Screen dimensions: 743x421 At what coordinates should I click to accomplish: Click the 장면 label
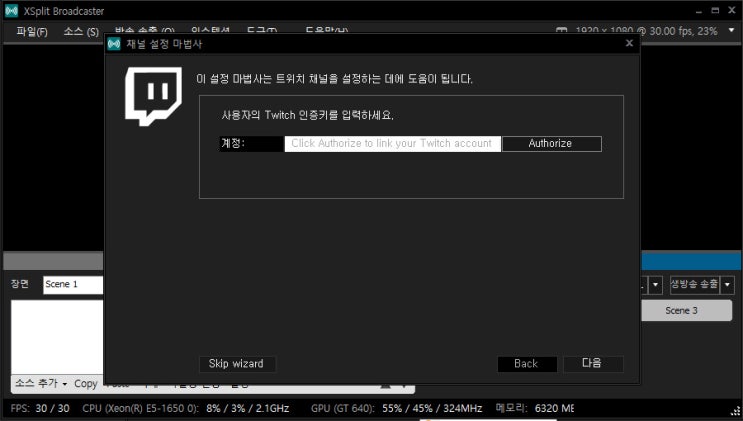pos(20,284)
